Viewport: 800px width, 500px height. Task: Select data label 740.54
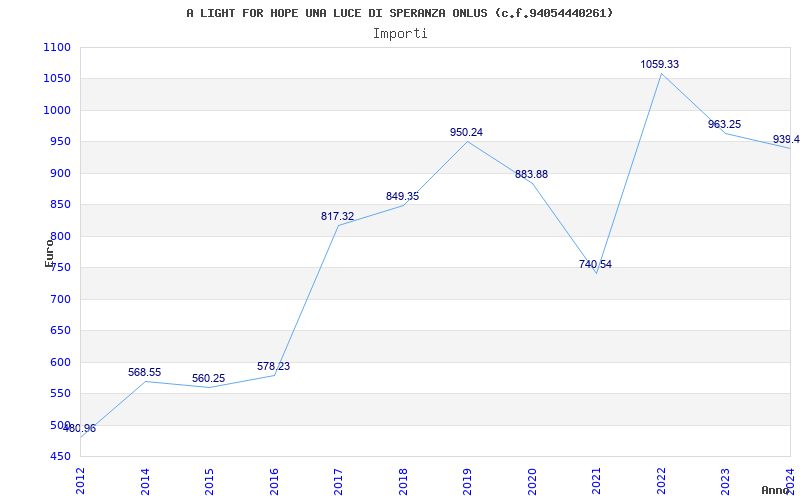pyautogui.click(x=595, y=264)
